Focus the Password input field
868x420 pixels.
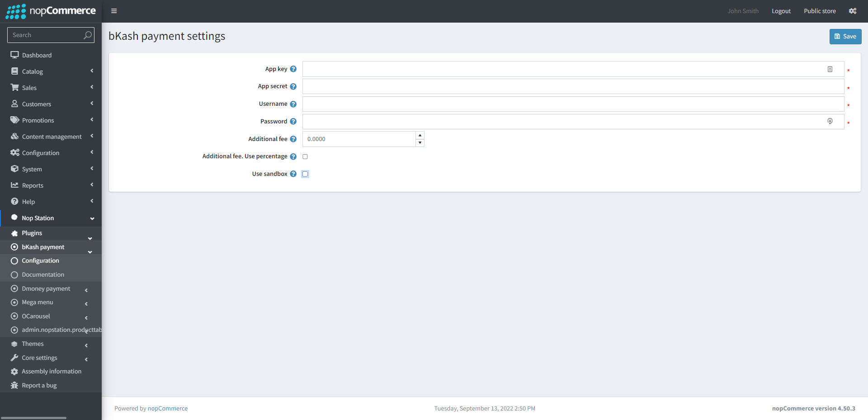573,122
